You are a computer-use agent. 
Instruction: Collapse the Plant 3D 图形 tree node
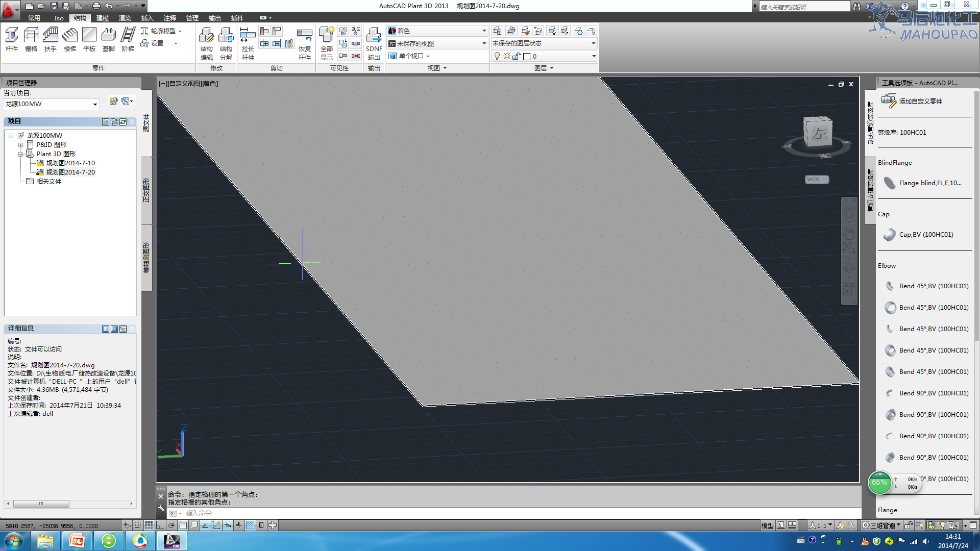click(x=21, y=154)
